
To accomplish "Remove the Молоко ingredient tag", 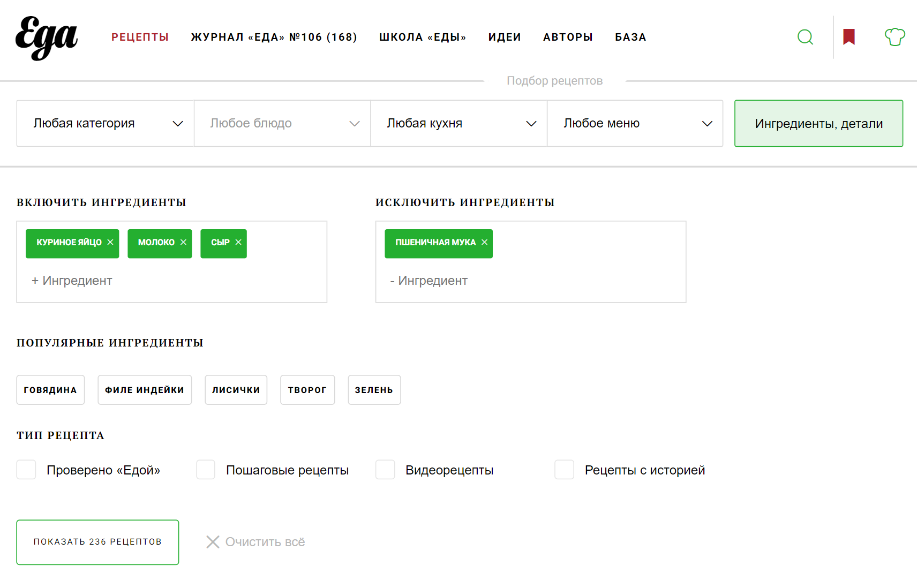I will 183,242.
